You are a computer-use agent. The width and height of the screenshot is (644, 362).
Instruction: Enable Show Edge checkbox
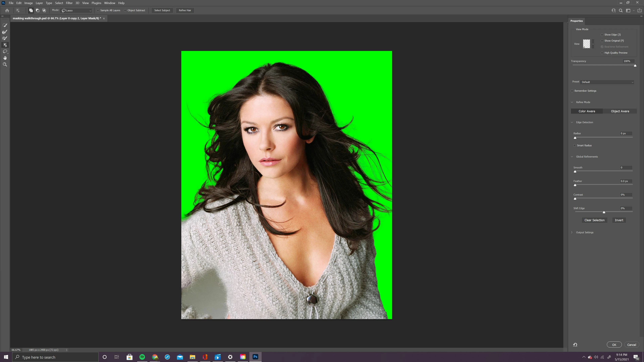pos(602,35)
